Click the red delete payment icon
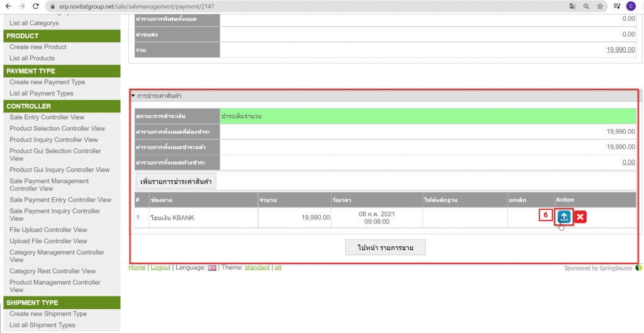 580,217
